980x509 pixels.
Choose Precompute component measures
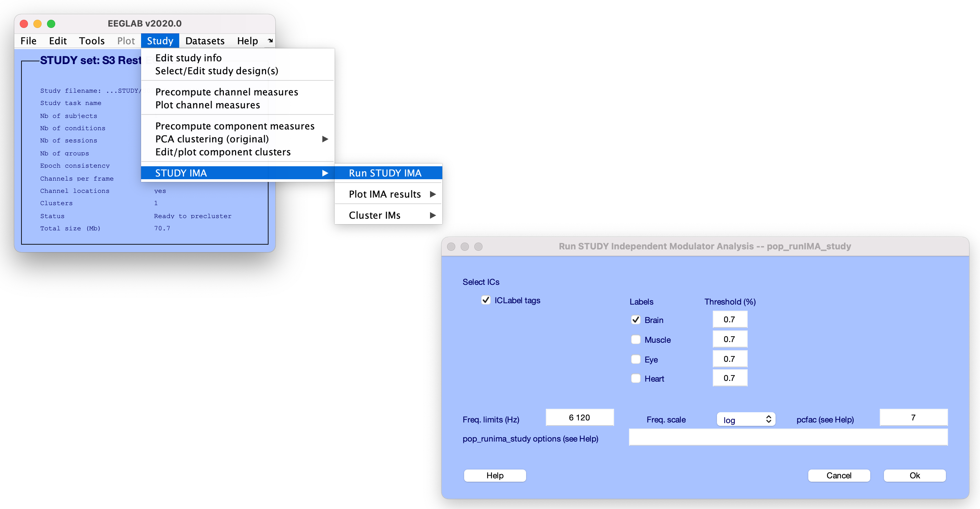tap(235, 126)
